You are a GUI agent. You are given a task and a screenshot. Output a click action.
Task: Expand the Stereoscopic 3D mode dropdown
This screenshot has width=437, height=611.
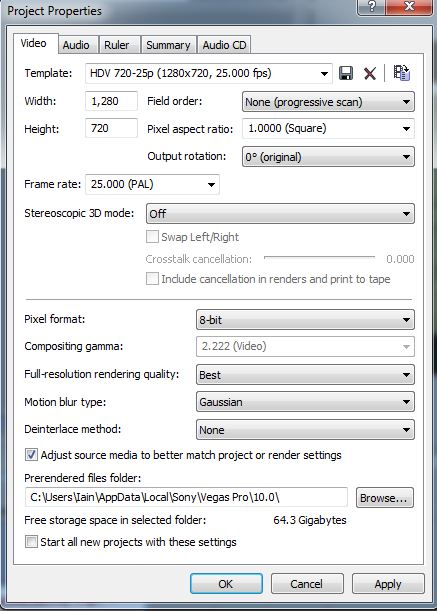[280, 214]
